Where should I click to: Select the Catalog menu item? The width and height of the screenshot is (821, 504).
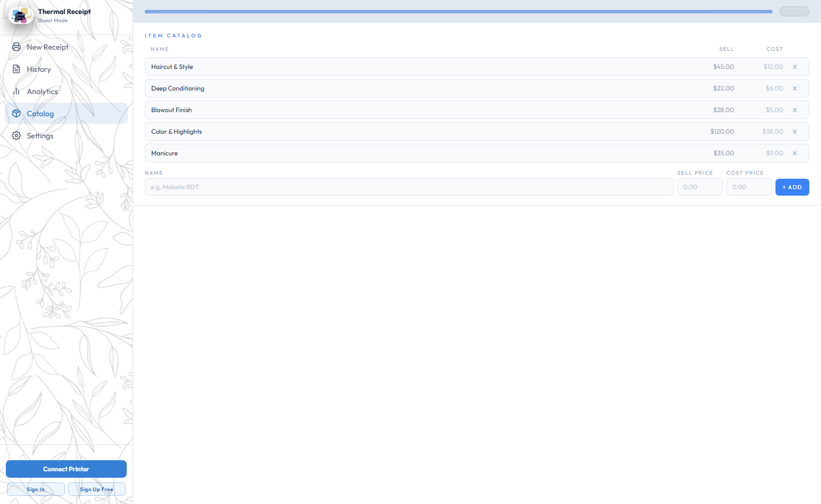(x=66, y=113)
